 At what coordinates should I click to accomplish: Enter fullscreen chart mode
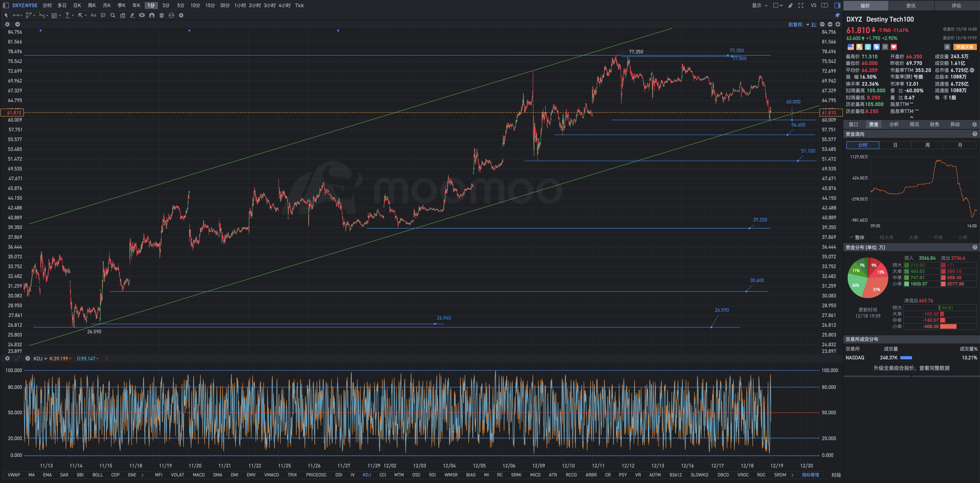click(801, 5)
